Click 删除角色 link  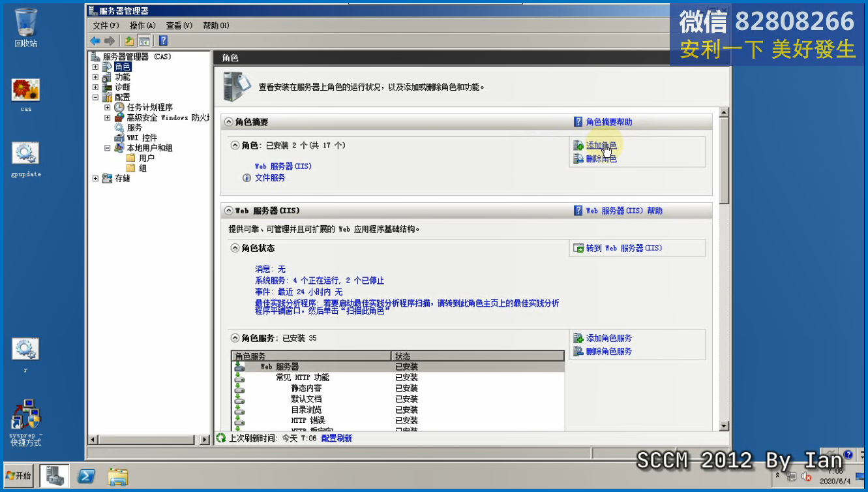coord(601,159)
